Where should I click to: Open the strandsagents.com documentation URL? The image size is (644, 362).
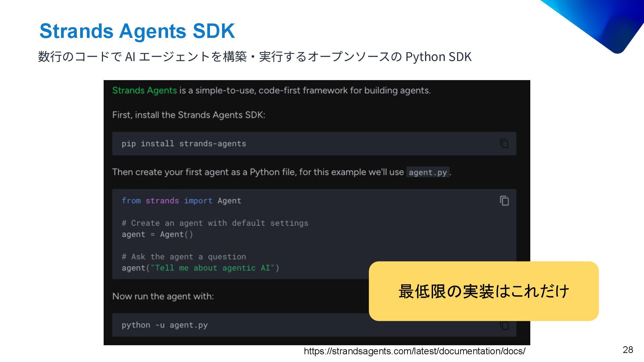[415, 351]
